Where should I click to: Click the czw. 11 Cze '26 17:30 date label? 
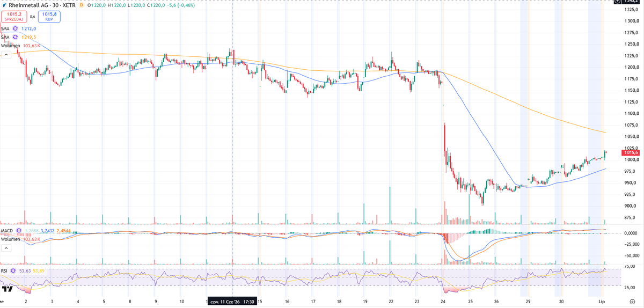pyautogui.click(x=232, y=302)
